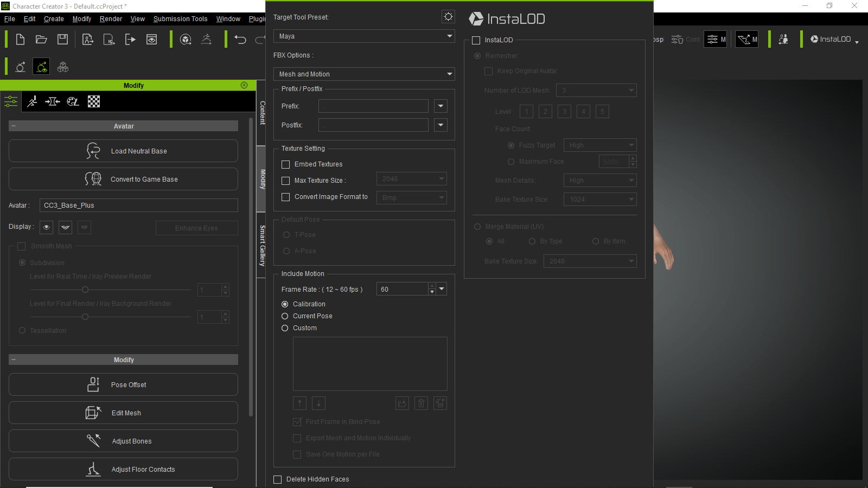The width and height of the screenshot is (868, 488).
Task: Move custom motion up with the up arrow button
Action: [299, 403]
